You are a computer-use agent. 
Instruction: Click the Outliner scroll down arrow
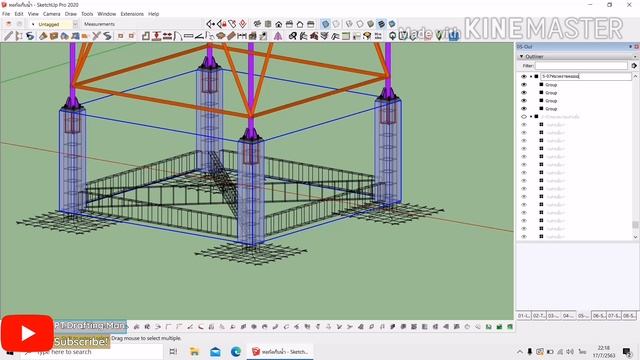(635, 237)
